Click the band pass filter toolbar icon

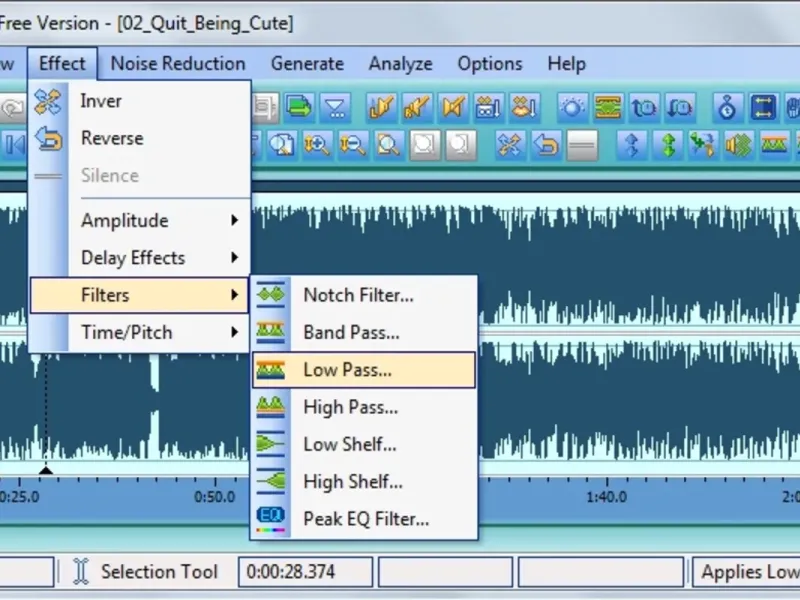[x=774, y=145]
